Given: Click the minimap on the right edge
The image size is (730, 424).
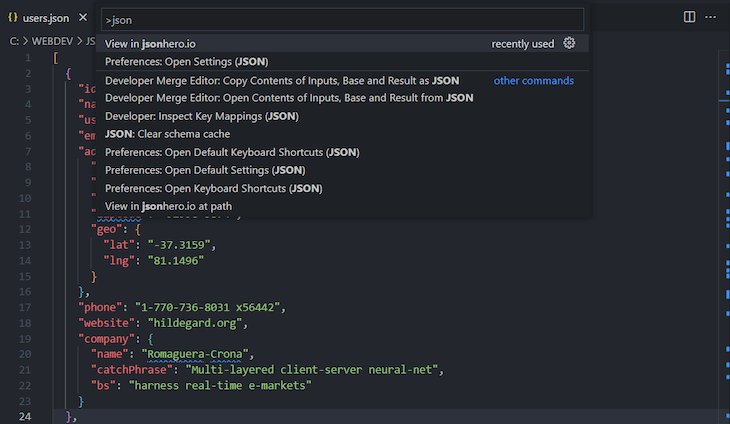Looking at the screenshot, I should pyautogui.click(x=722, y=200).
